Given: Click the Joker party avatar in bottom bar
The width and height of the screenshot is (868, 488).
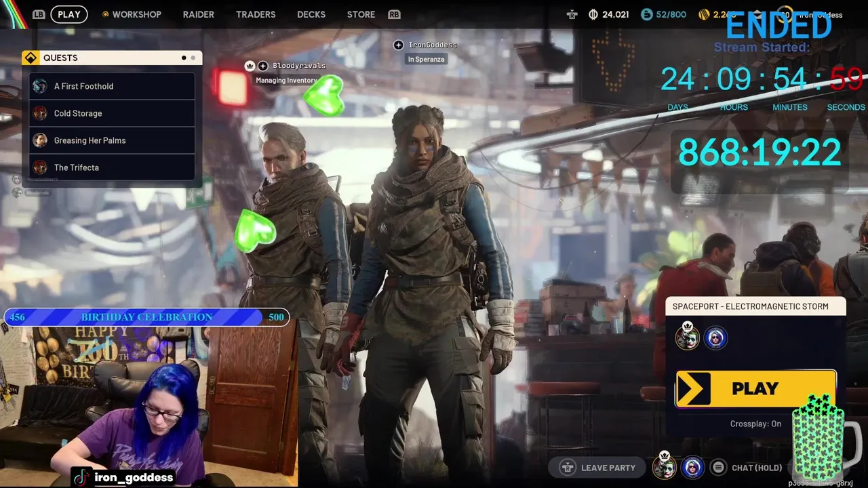Looking at the screenshot, I should pos(665,466).
